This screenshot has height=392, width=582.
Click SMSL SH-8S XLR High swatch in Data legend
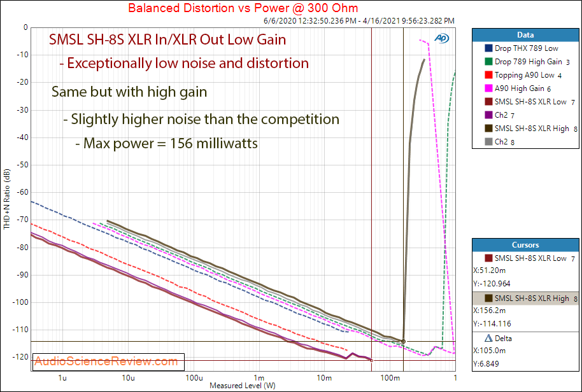[488, 129]
